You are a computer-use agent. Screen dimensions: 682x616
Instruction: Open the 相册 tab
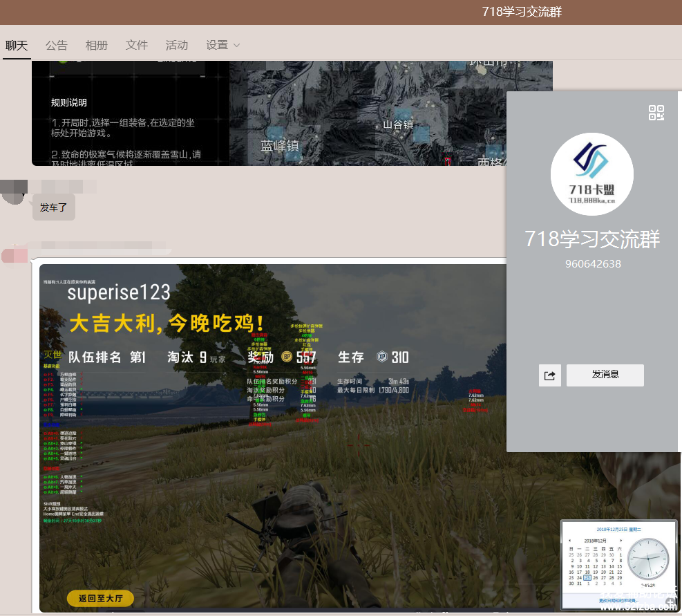click(97, 45)
